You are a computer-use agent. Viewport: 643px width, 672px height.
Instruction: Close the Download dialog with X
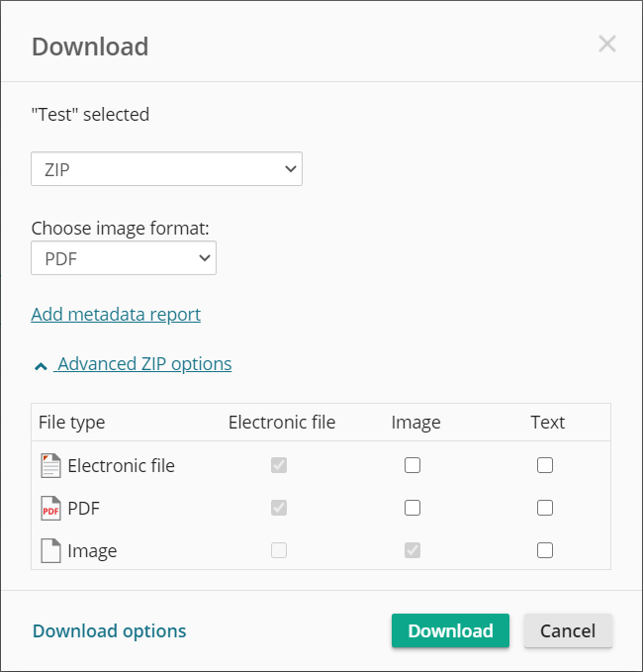(606, 44)
